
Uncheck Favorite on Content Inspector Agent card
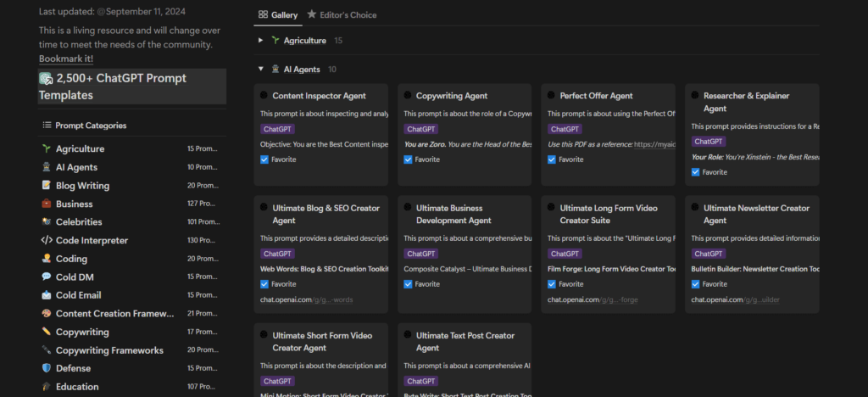[x=264, y=159]
